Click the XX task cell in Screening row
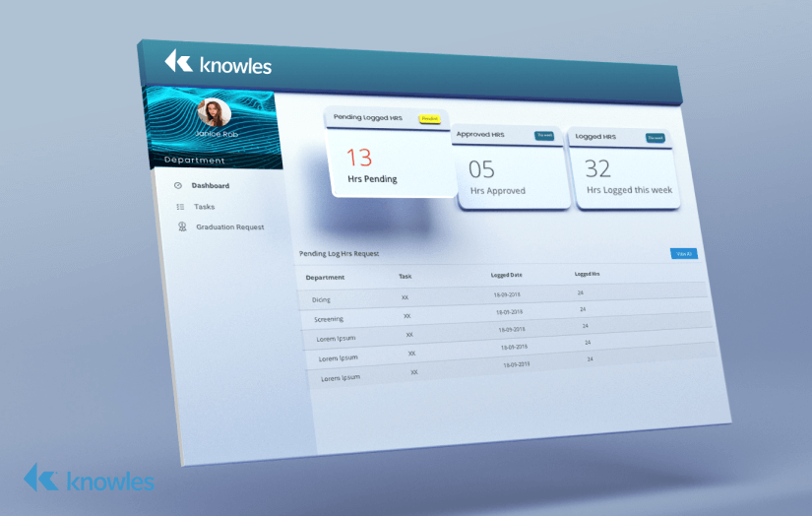This screenshot has height=517, width=812. point(407,316)
